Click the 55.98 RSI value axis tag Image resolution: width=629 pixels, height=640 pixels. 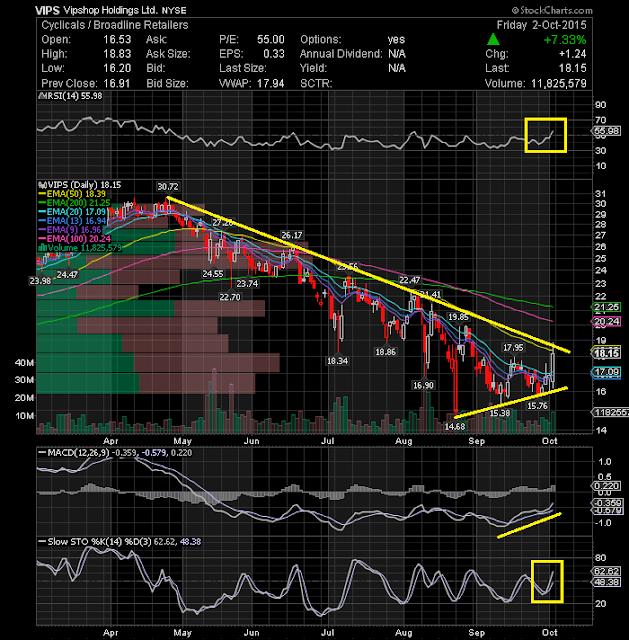tap(607, 131)
